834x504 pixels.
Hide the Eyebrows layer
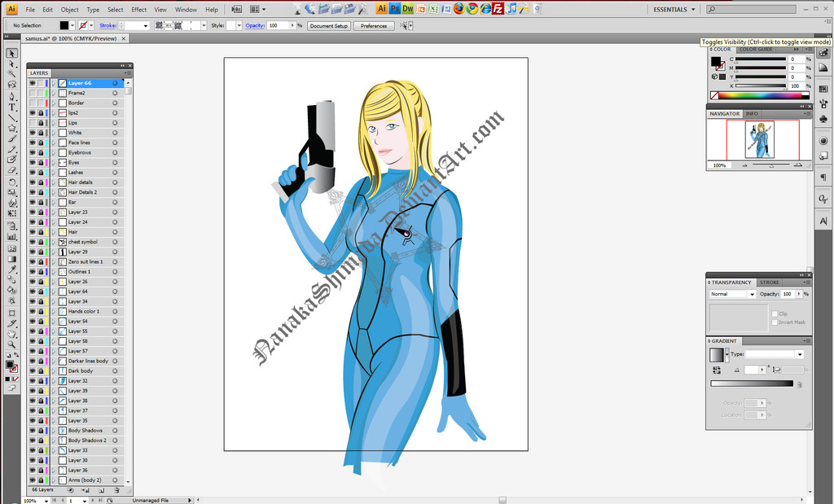tap(33, 152)
